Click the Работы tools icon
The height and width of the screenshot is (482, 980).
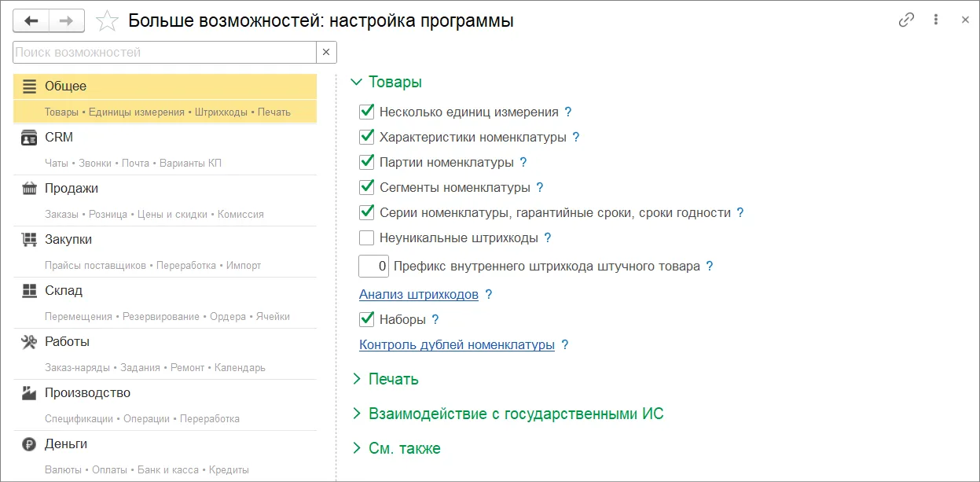coord(29,342)
